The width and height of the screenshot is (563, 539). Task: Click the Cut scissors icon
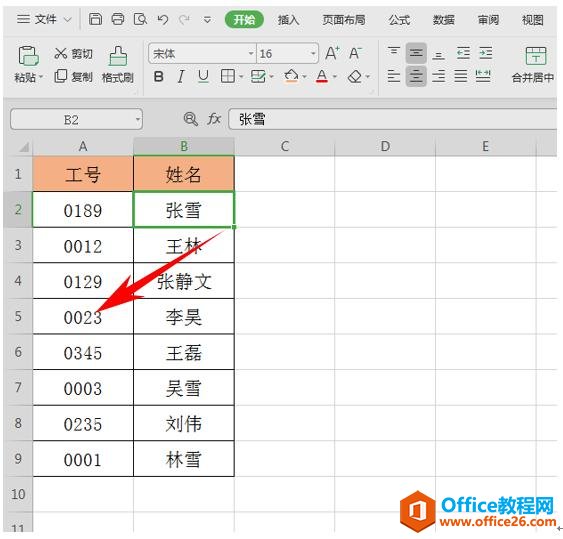point(61,54)
